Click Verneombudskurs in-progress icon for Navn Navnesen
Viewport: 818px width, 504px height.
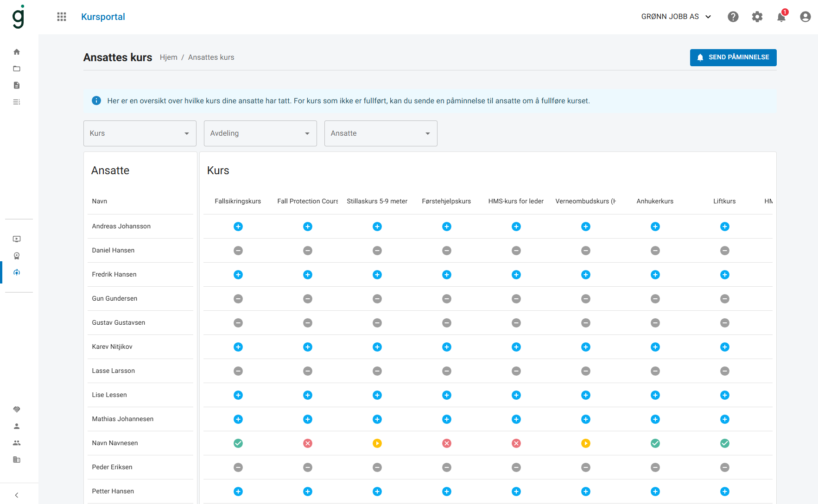click(586, 443)
